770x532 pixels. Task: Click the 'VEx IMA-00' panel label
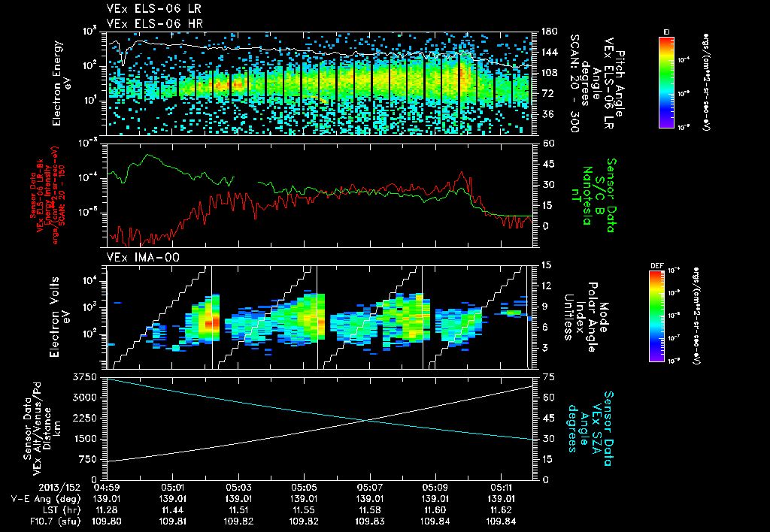pyautogui.click(x=143, y=257)
